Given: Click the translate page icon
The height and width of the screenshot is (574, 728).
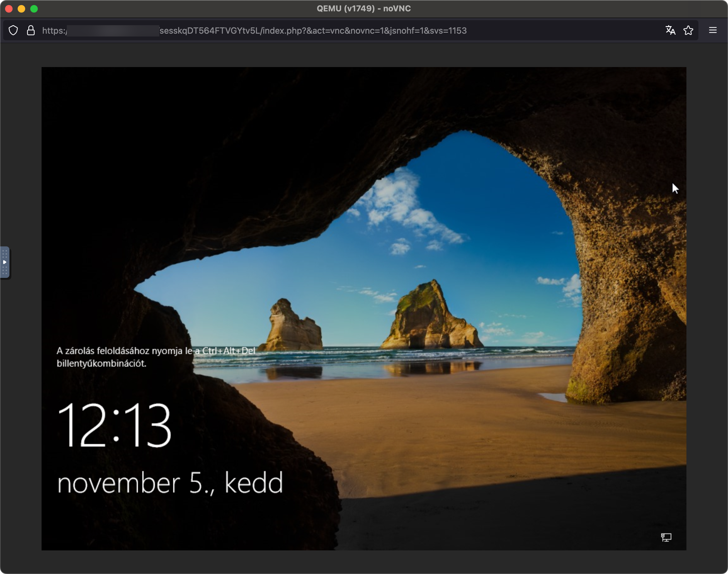Looking at the screenshot, I should (x=670, y=30).
